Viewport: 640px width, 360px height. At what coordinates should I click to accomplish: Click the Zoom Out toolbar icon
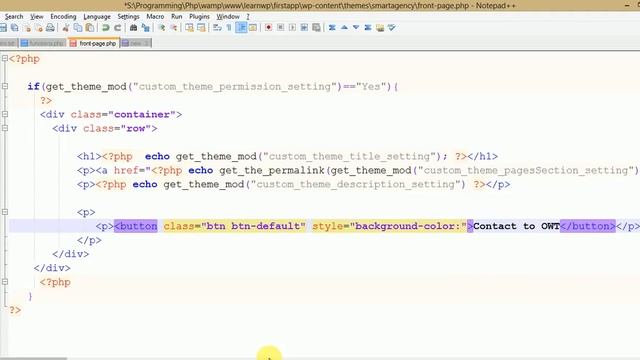pos(174,28)
